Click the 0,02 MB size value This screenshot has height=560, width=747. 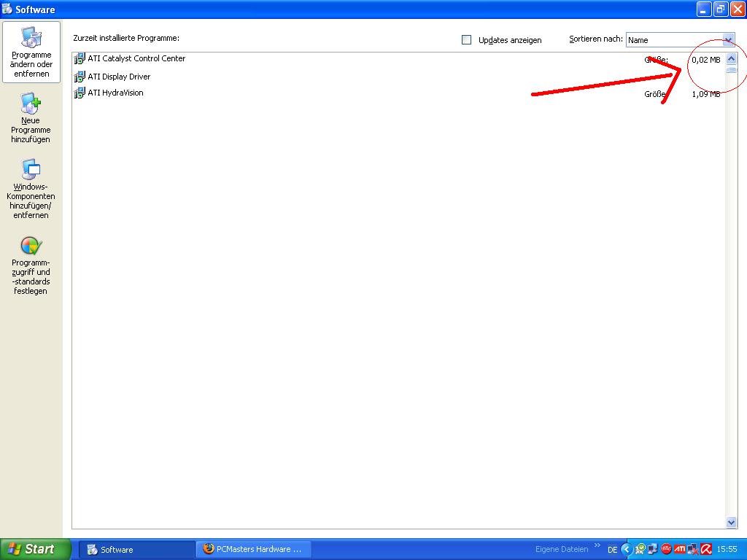coord(706,60)
